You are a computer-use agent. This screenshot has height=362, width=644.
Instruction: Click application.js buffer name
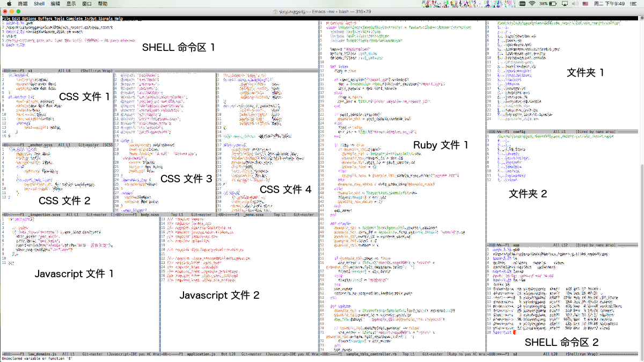click(x=202, y=354)
